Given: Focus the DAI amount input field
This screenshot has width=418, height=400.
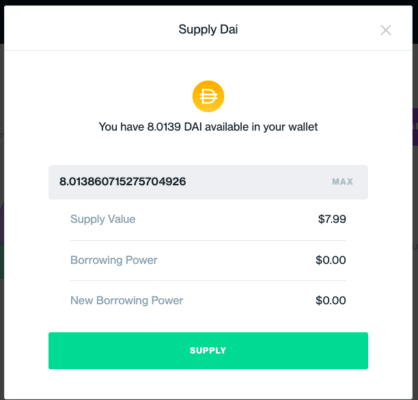Looking at the screenshot, I should click(x=208, y=182).
